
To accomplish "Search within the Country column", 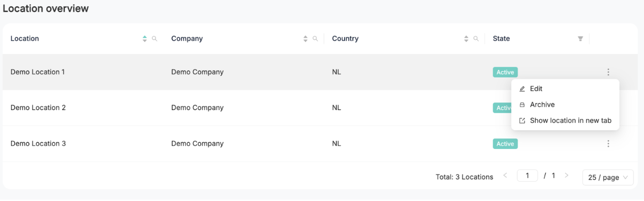I will pos(476,39).
